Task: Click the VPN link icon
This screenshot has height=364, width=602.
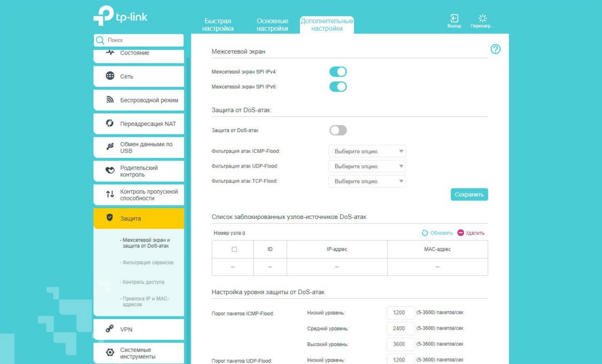Action: tap(110, 329)
